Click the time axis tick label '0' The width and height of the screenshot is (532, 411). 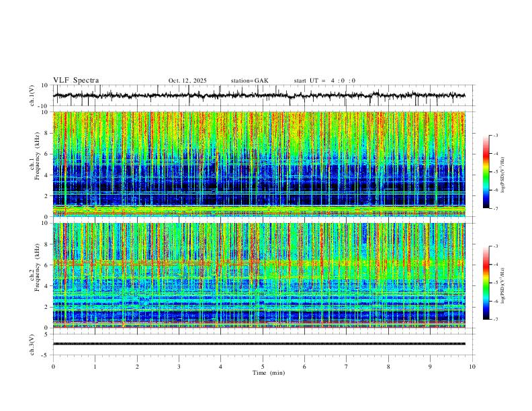53,367
